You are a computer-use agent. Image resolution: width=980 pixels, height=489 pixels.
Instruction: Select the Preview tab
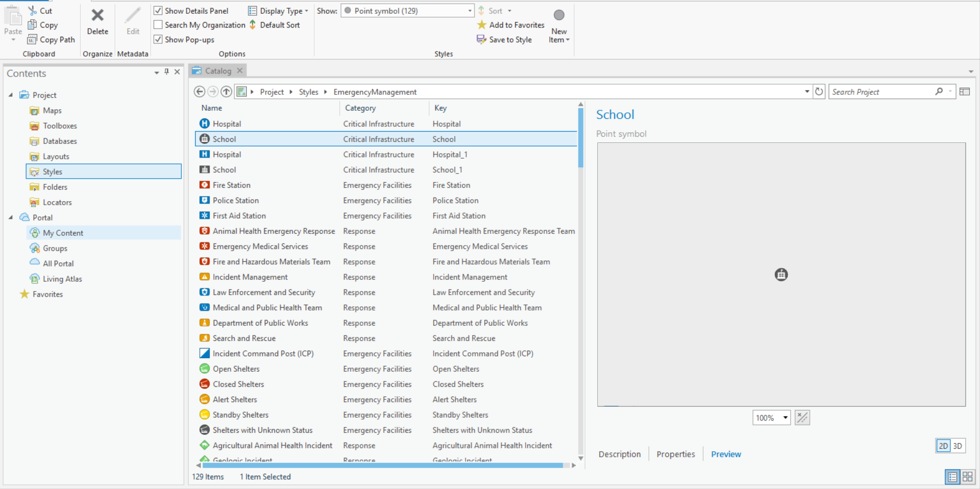[x=726, y=454]
